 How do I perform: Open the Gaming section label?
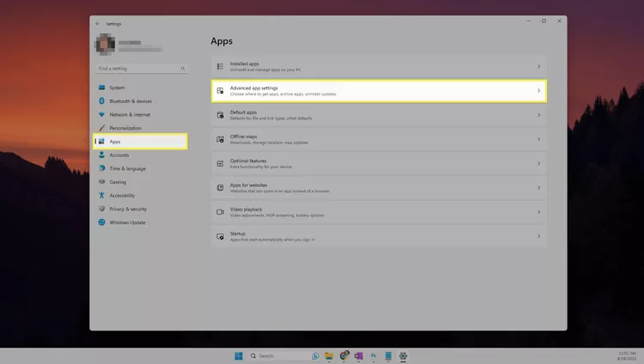118,182
